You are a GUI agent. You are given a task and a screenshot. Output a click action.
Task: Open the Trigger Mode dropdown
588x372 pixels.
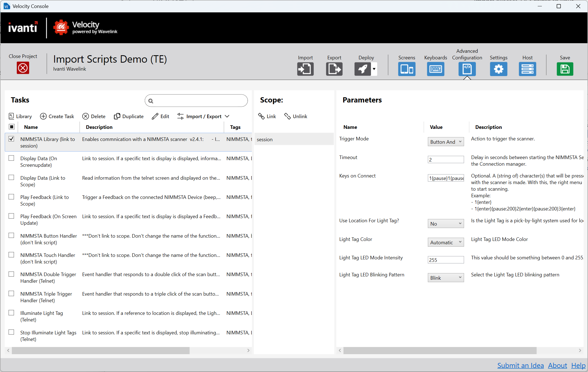pyautogui.click(x=446, y=142)
